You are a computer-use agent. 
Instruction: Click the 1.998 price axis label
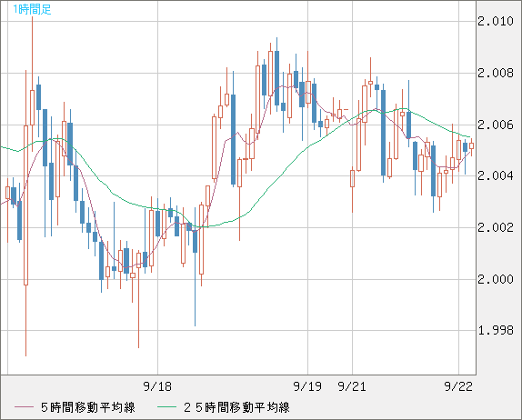(x=496, y=330)
